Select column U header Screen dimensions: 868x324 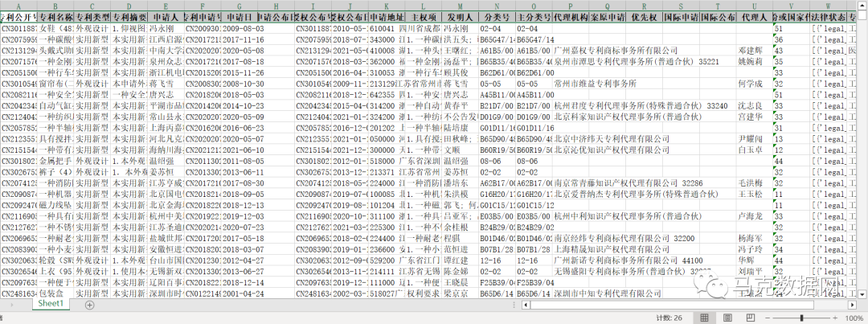(754, 6)
